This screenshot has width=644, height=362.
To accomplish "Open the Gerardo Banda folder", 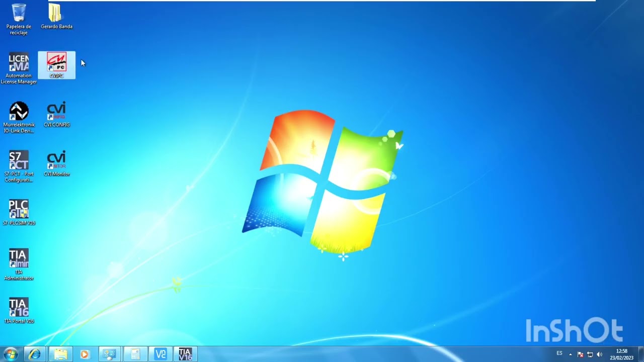I will (x=56, y=16).
